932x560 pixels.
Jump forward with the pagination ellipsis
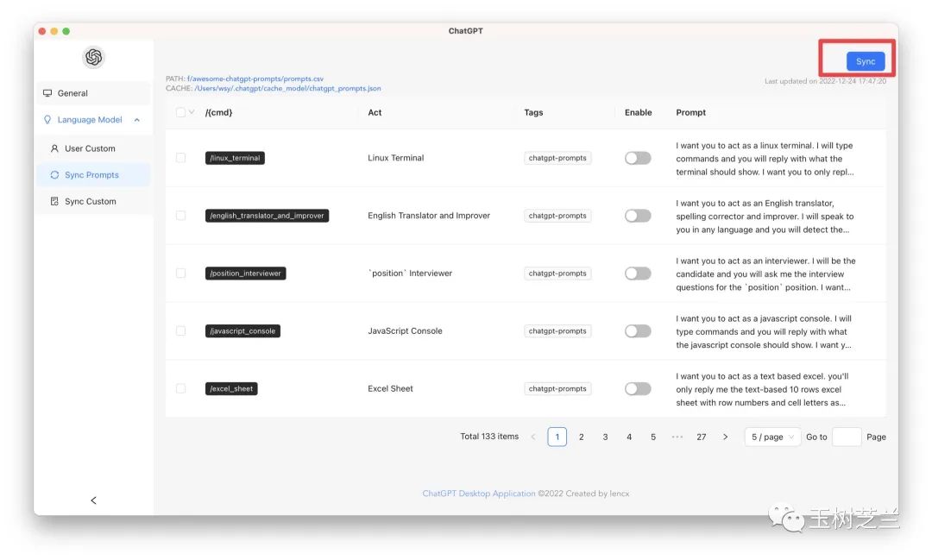(677, 437)
